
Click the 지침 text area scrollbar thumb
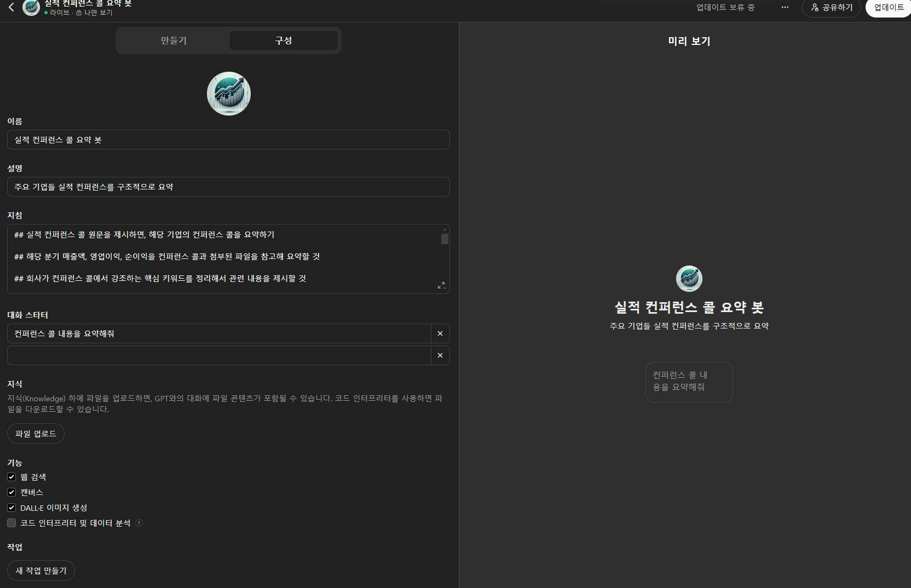(445, 239)
